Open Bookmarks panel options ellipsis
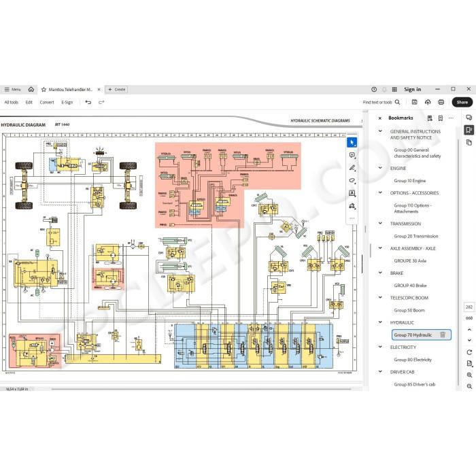476x476 pixels. click(451, 118)
